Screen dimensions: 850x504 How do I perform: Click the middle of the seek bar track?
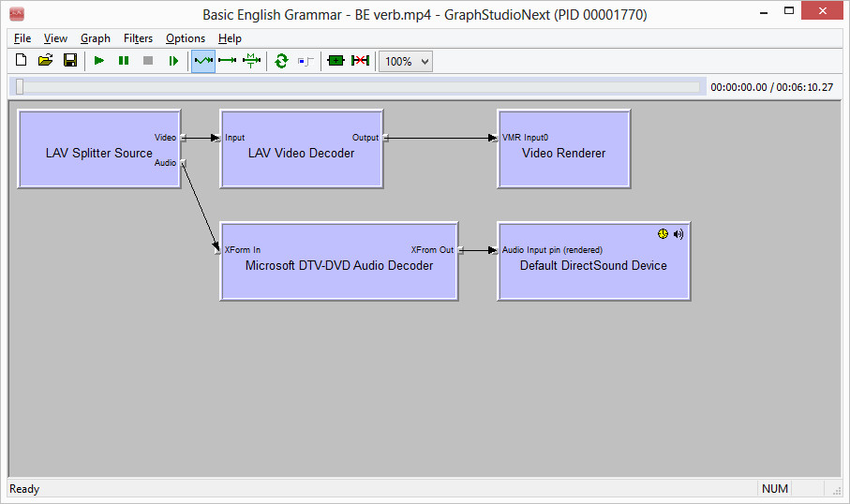click(358, 87)
